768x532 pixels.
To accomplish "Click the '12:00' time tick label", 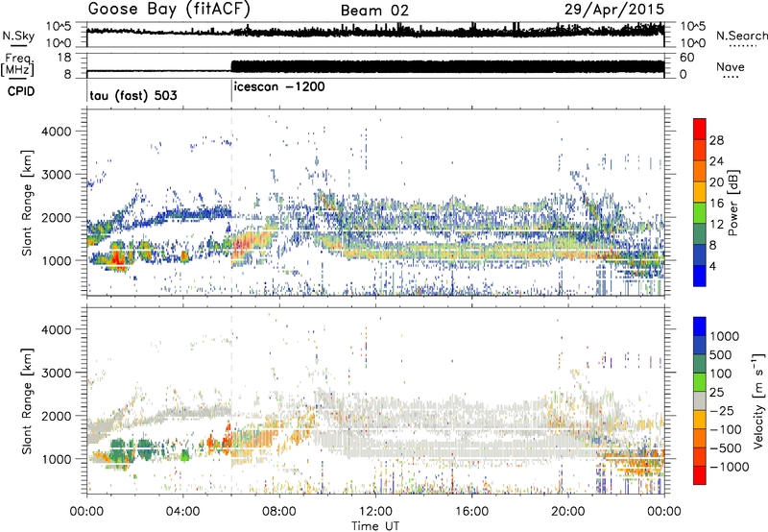I will [x=375, y=512].
